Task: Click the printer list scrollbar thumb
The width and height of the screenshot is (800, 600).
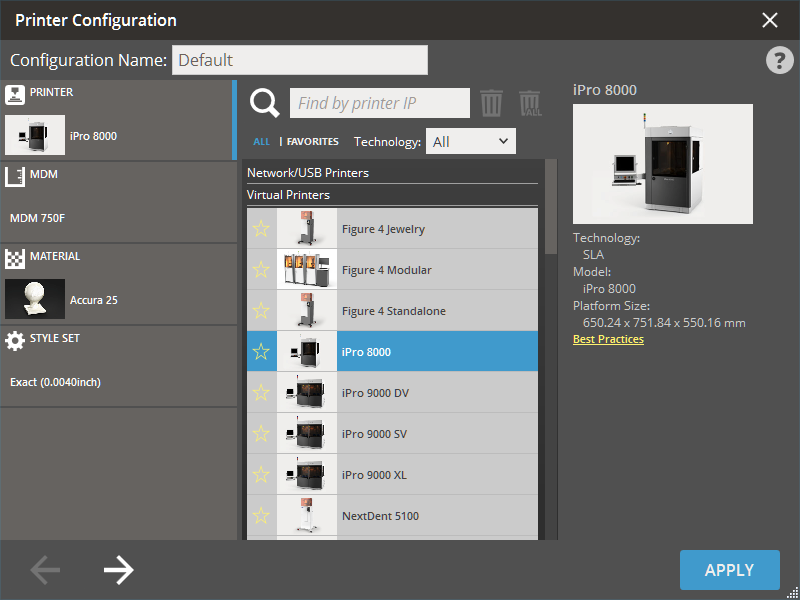Action: 551,207
